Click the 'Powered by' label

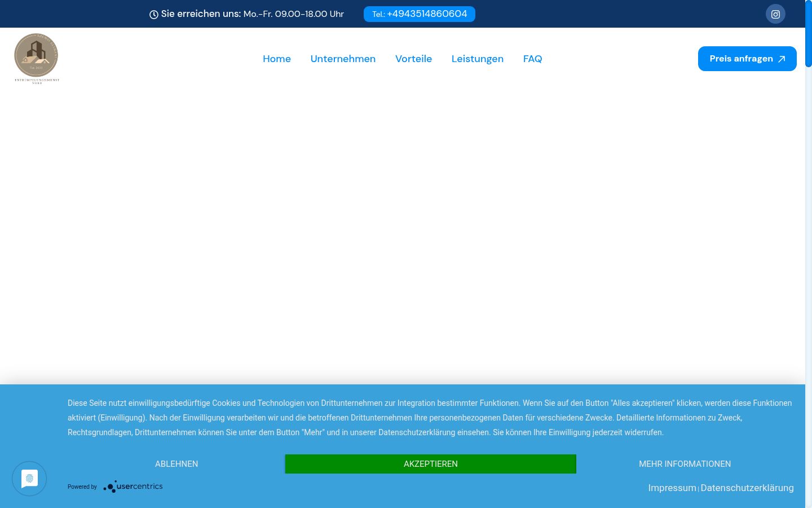(82, 487)
